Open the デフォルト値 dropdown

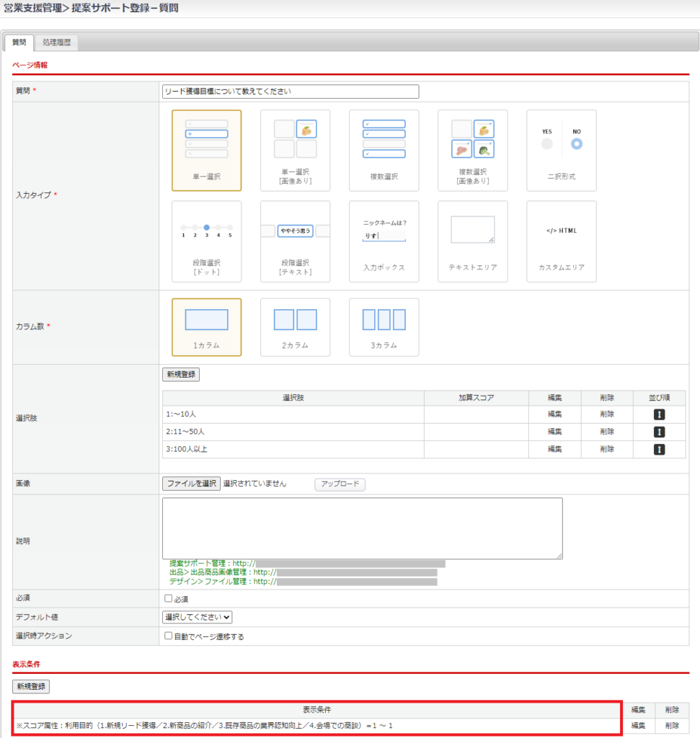197,617
